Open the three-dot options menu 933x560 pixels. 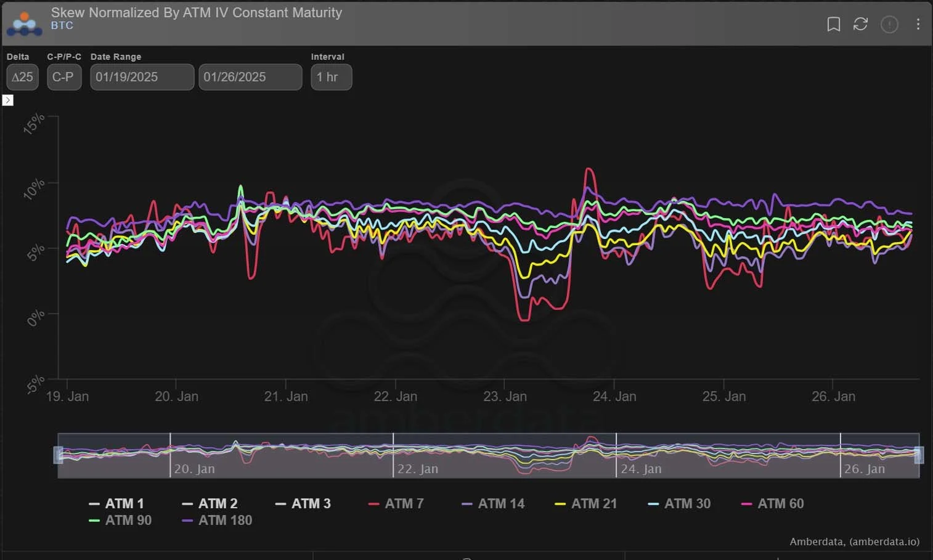pyautogui.click(x=918, y=24)
